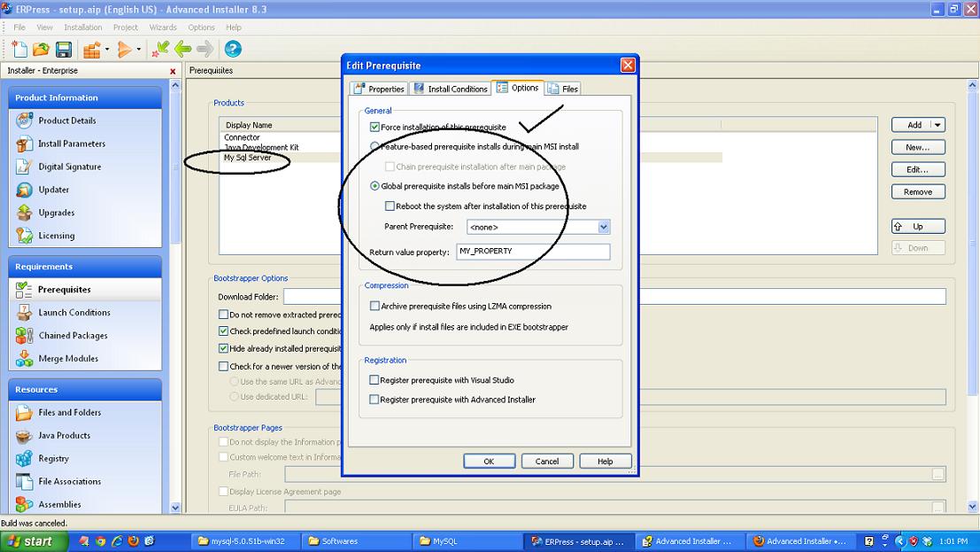This screenshot has width=980, height=552.
Task: Click the Cancel button in the dialog
Action: tap(547, 461)
